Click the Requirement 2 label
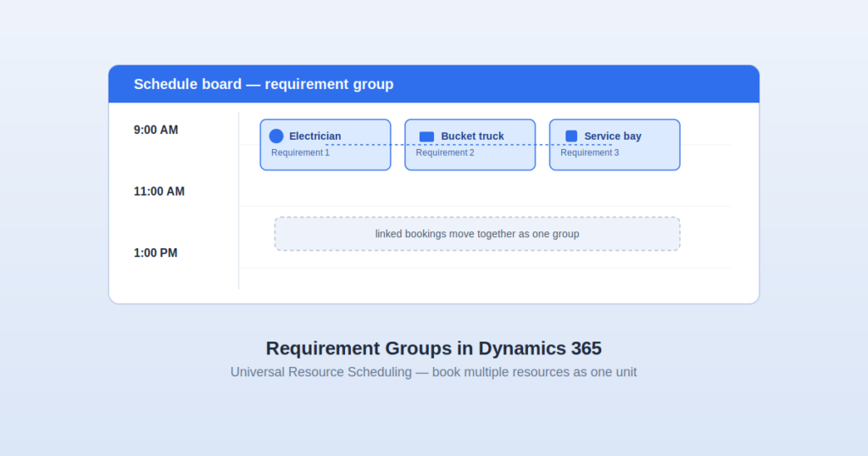Viewport: 868px width, 456px height. [445, 153]
